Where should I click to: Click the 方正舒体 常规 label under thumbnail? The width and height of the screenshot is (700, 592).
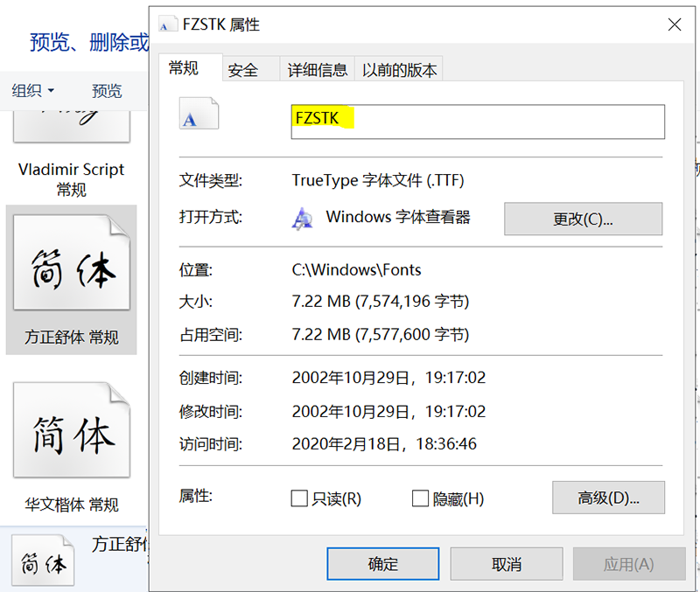[72, 338]
